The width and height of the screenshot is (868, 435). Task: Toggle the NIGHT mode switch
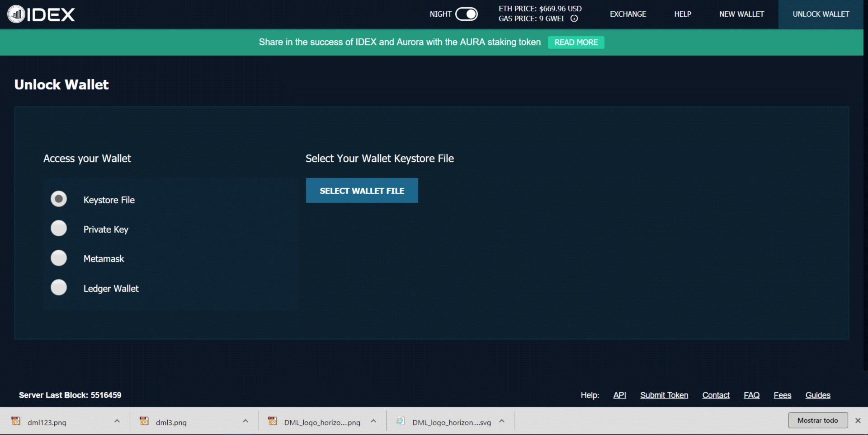(x=467, y=14)
